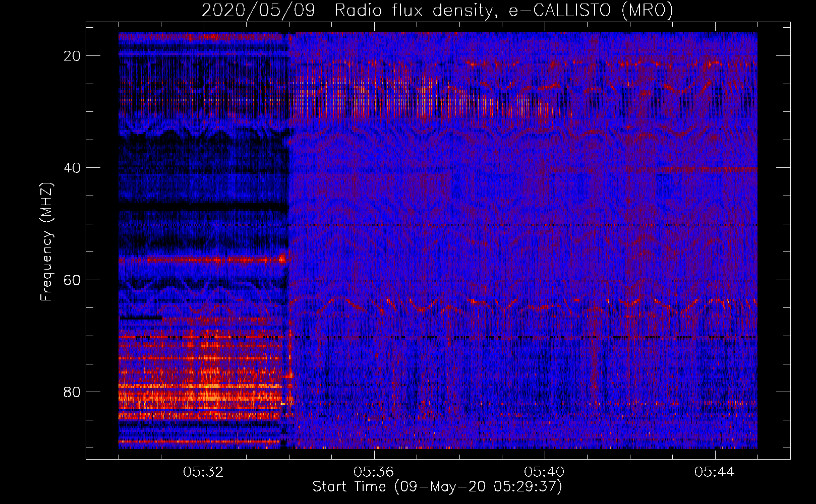Click the frequency tick label '20'
Image resolution: width=816 pixels, height=504 pixels.
(x=73, y=56)
